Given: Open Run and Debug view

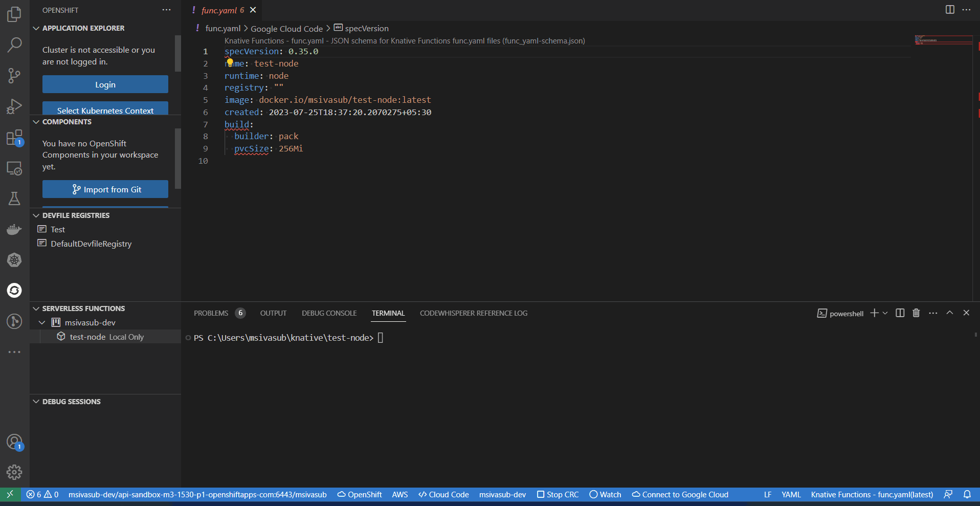Looking at the screenshot, I should tap(14, 106).
